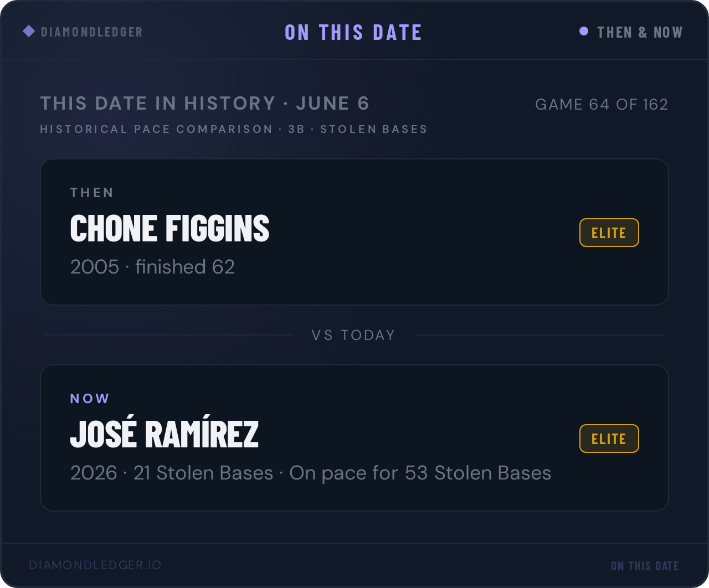This screenshot has width=709, height=588.
Task: Click the ELITE badge on José Ramírez card
Action: [609, 439]
